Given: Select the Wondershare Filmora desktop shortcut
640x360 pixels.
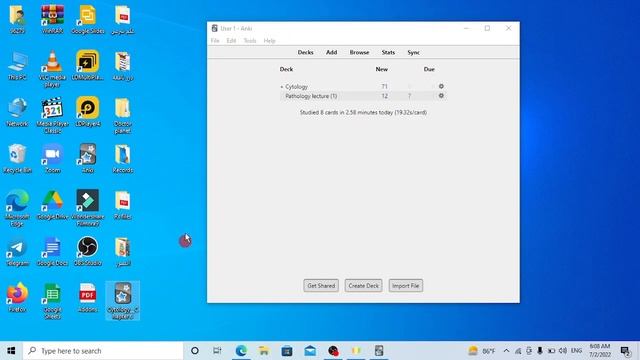Looking at the screenshot, I should [88, 209].
